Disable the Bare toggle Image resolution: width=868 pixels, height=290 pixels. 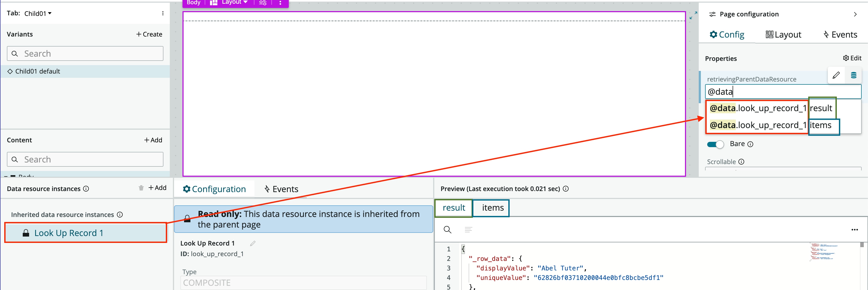tap(715, 144)
